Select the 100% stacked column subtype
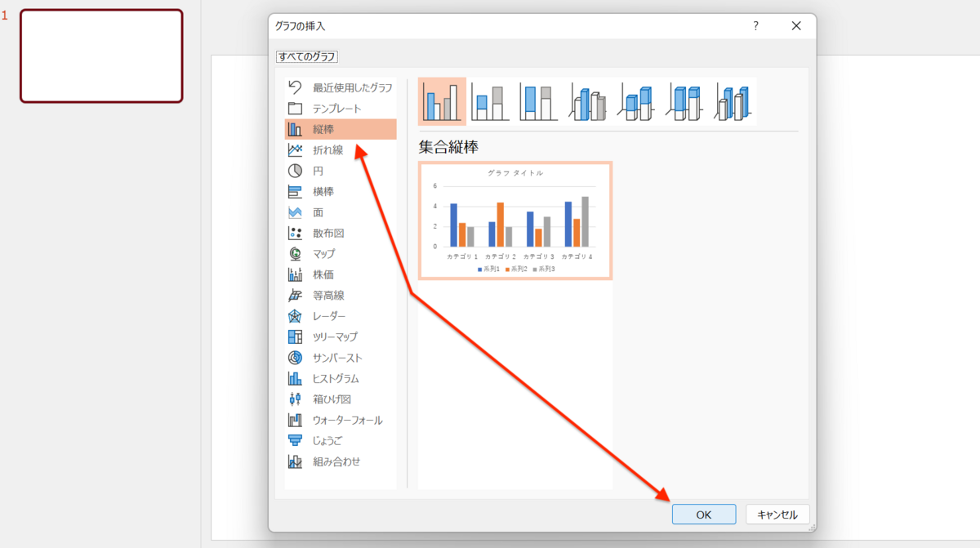The image size is (980, 548). point(539,102)
